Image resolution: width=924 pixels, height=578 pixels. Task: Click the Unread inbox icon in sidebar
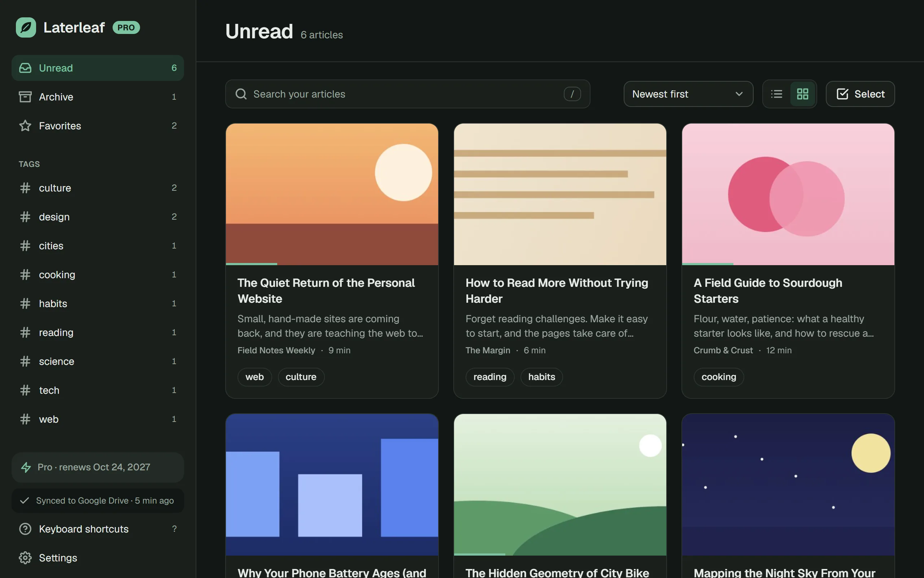click(25, 68)
